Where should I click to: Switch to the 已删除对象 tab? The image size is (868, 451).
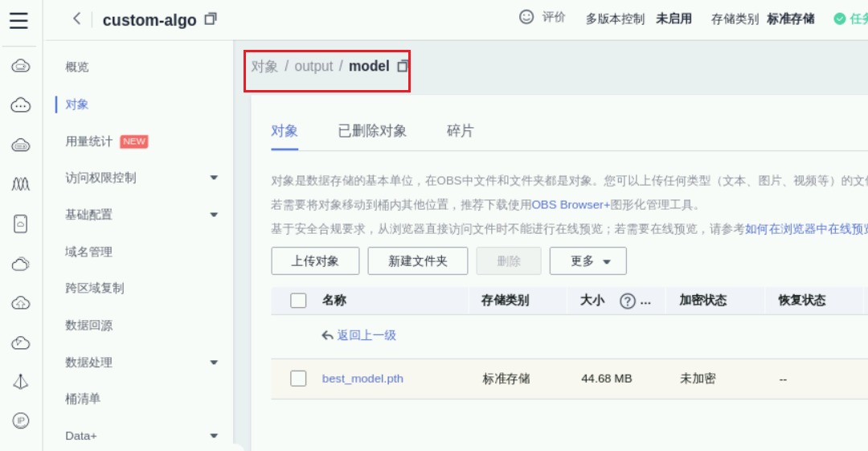pos(372,131)
